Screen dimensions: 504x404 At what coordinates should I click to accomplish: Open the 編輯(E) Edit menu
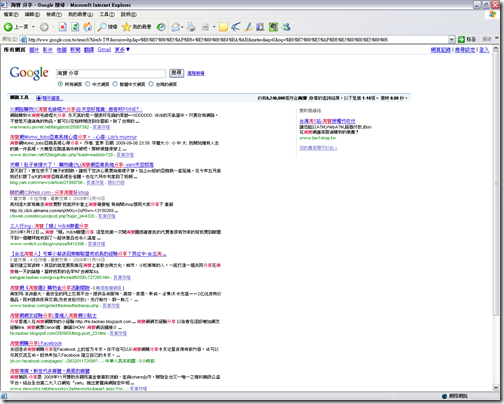pyautogui.click(x=32, y=14)
